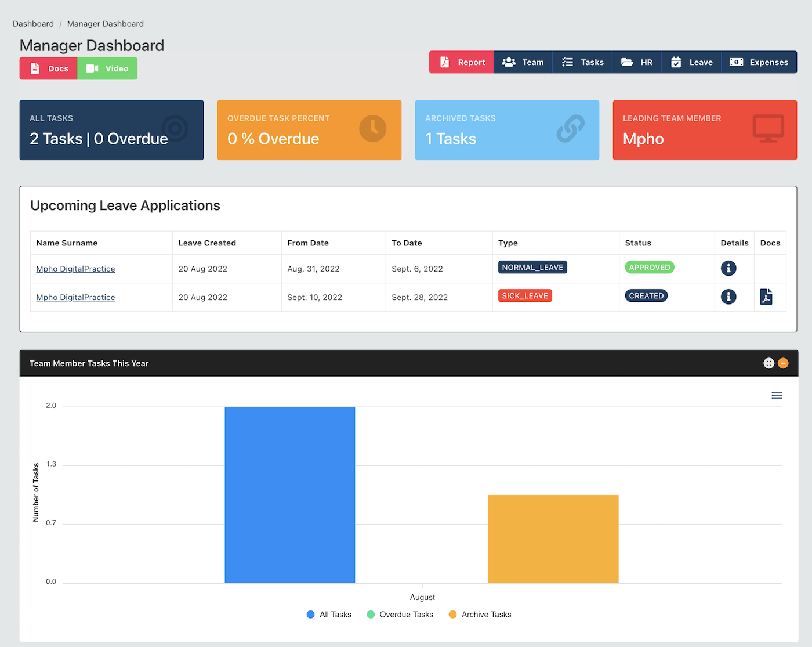
Task: Maximize the Team Member Tasks chart panel
Action: click(769, 363)
